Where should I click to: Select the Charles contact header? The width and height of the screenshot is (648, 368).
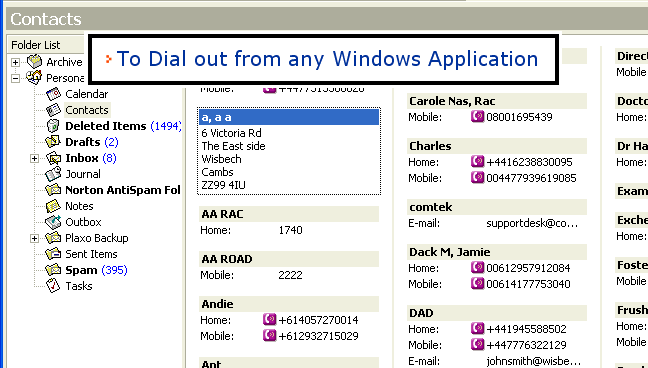[x=497, y=146]
